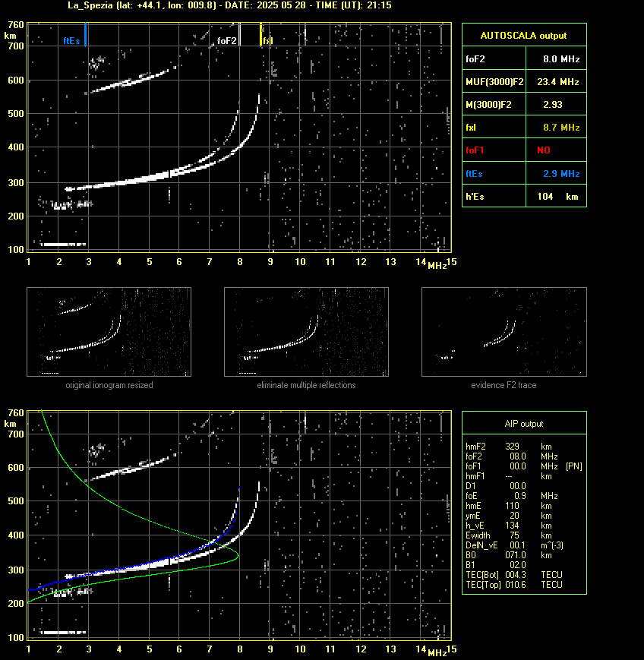
Task: Click the fxI value '8.7 MHz'
Action: [x=561, y=127]
